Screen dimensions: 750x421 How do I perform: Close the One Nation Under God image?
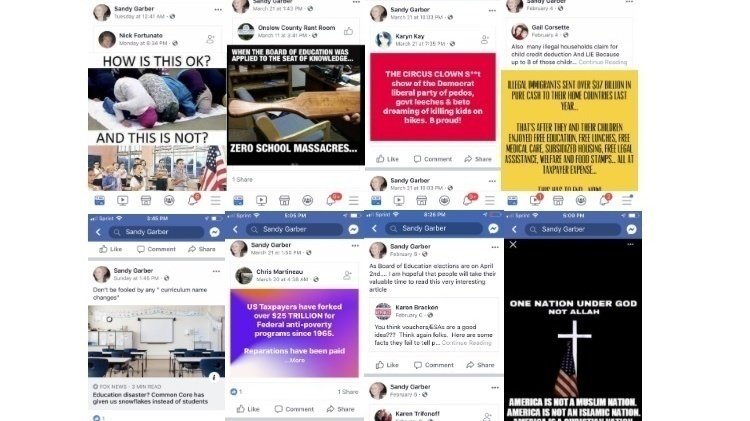click(513, 244)
